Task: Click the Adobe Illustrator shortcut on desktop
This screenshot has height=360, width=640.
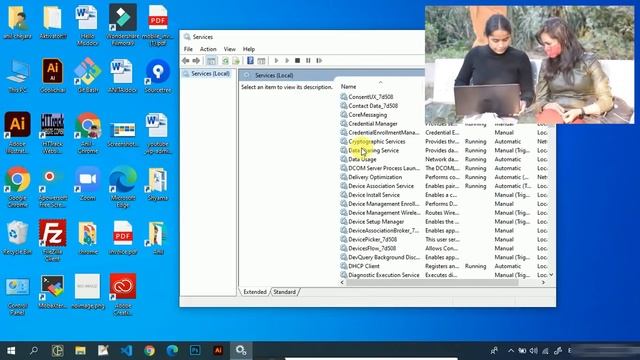Action: (x=17, y=133)
